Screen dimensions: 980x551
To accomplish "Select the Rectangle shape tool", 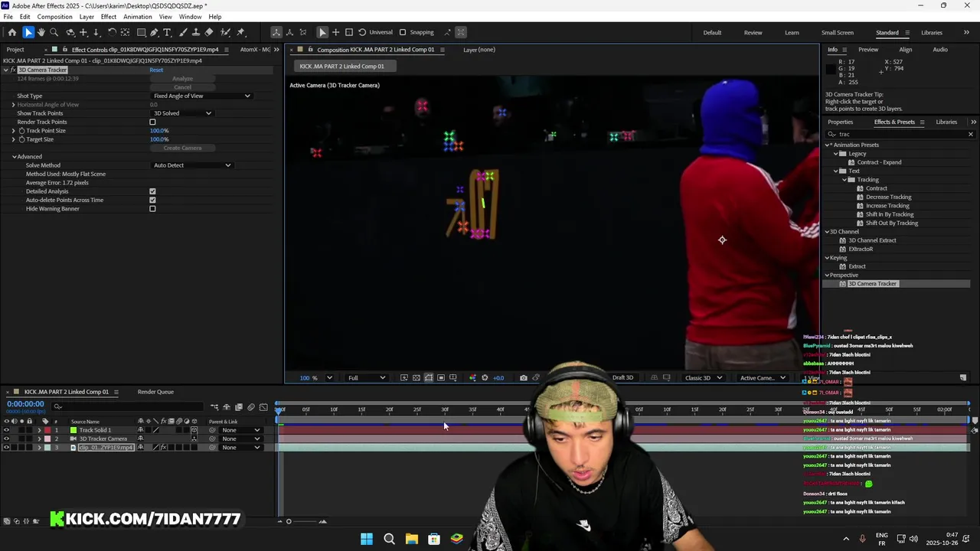I will coord(142,32).
